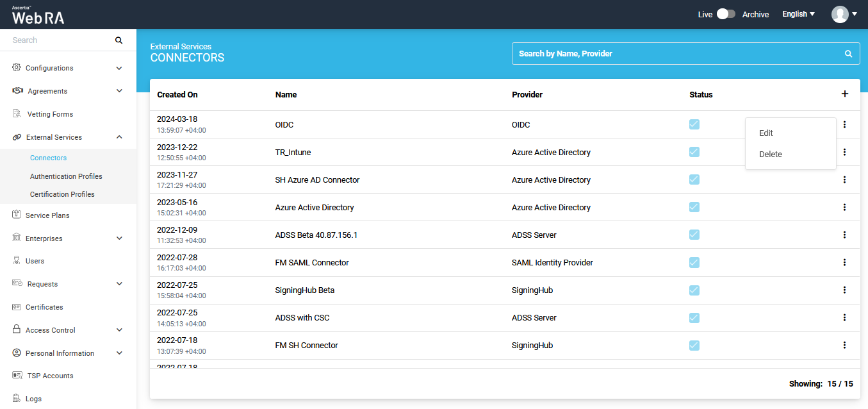Toggle status checkbox for ADSS with CSC

tap(694, 317)
